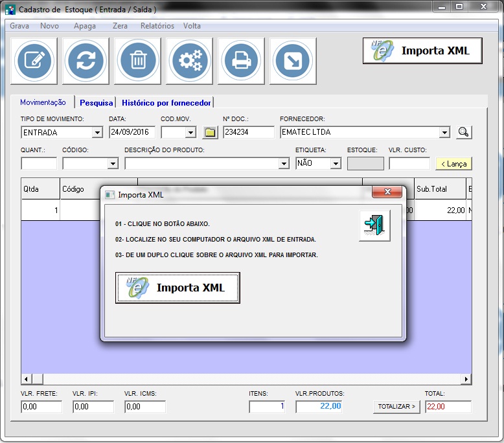Click the Grava edit-pencil toolbar icon
Viewport: 504px width, 443px height.
tap(34, 61)
